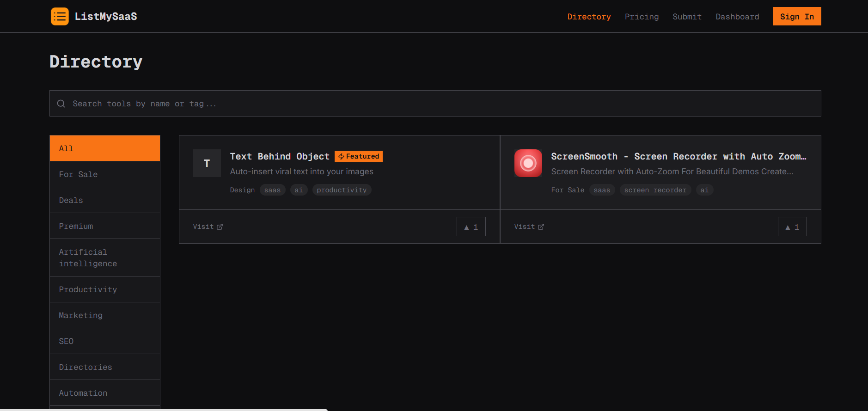
Task: Focus the search tools input field
Action: point(435,104)
